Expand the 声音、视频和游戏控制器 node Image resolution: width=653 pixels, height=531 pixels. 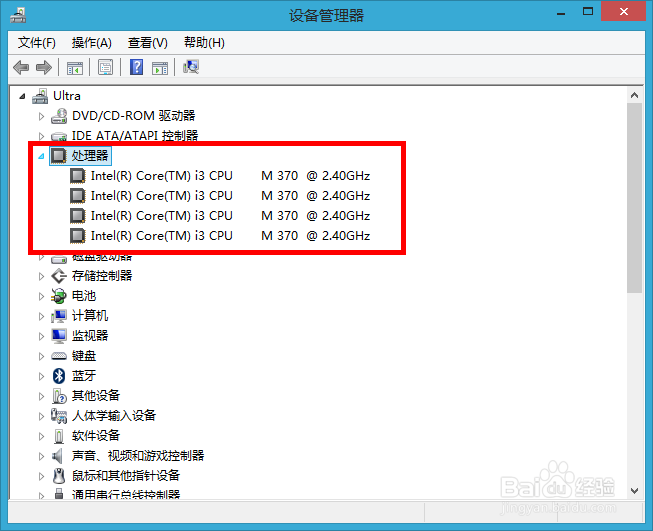[41, 456]
